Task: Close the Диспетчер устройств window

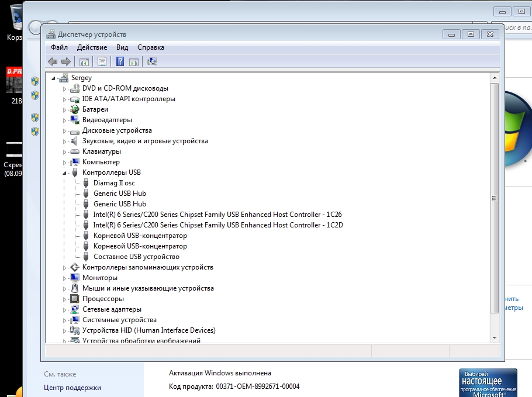Action: 490,34
